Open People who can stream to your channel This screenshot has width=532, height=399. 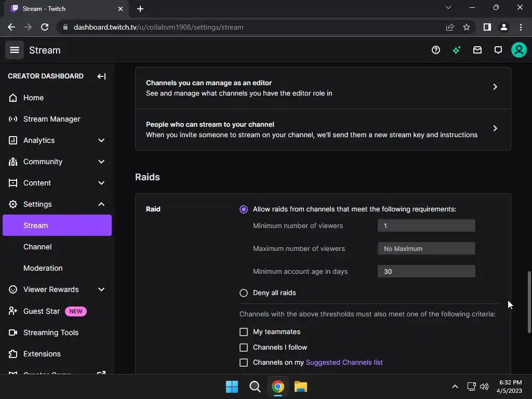click(x=323, y=129)
